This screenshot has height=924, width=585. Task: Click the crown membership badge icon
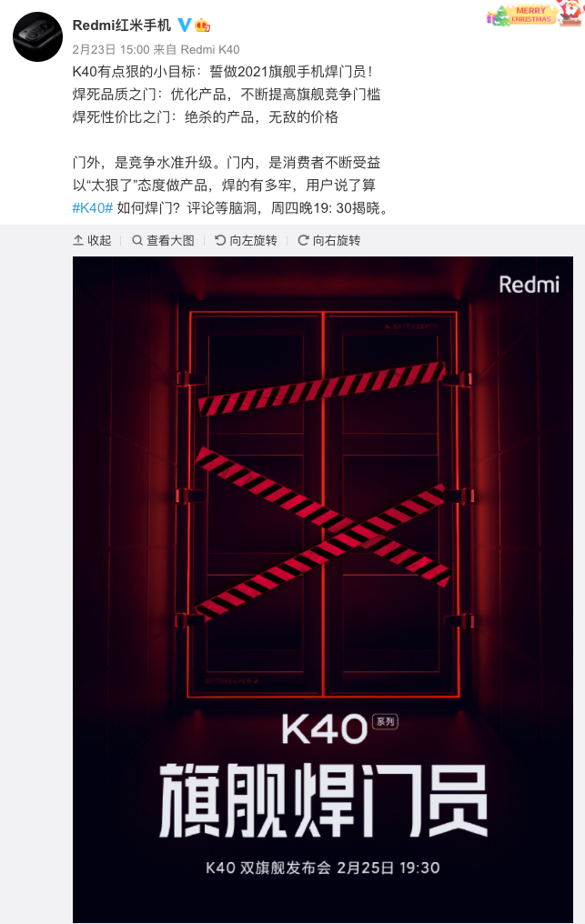[x=203, y=25]
